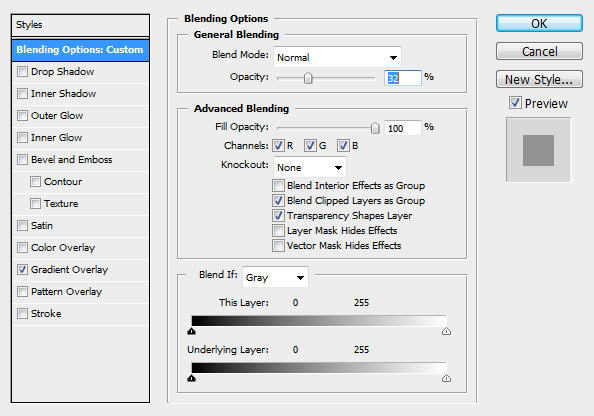The image size is (594, 416).
Task: Check Blend Interior Effects as Group
Action: pyautogui.click(x=278, y=186)
